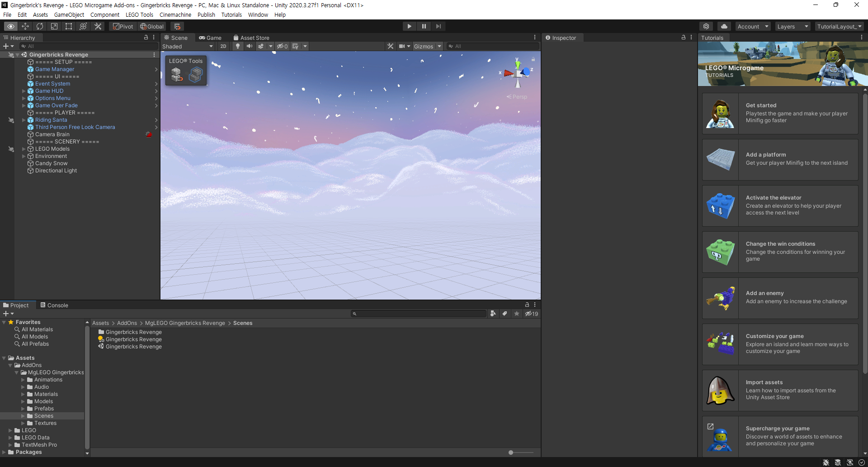Image resolution: width=868 pixels, height=467 pixels.
Task: Select Third Person Free Look Camera
Action: 75,127
